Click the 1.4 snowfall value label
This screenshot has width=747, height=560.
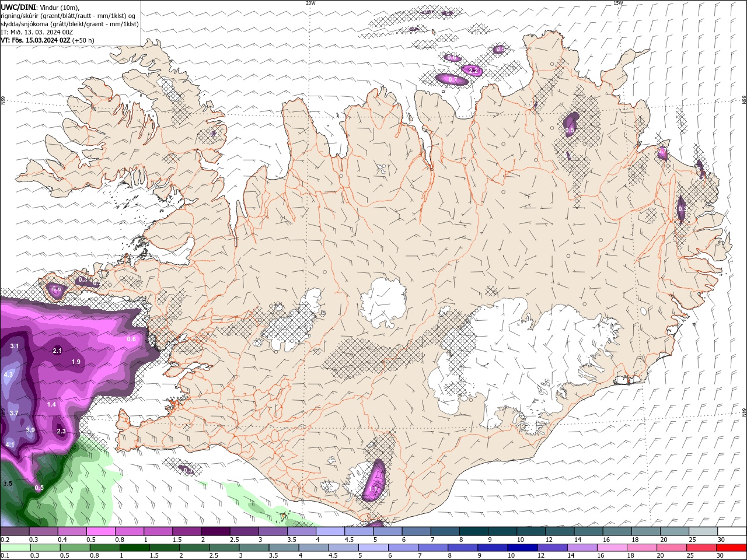[51, 404]
